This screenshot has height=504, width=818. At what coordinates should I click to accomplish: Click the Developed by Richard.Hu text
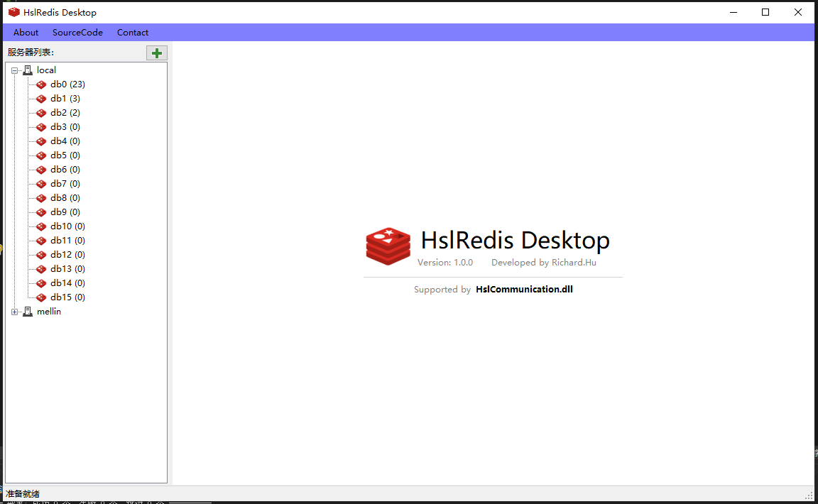[544, 263]
